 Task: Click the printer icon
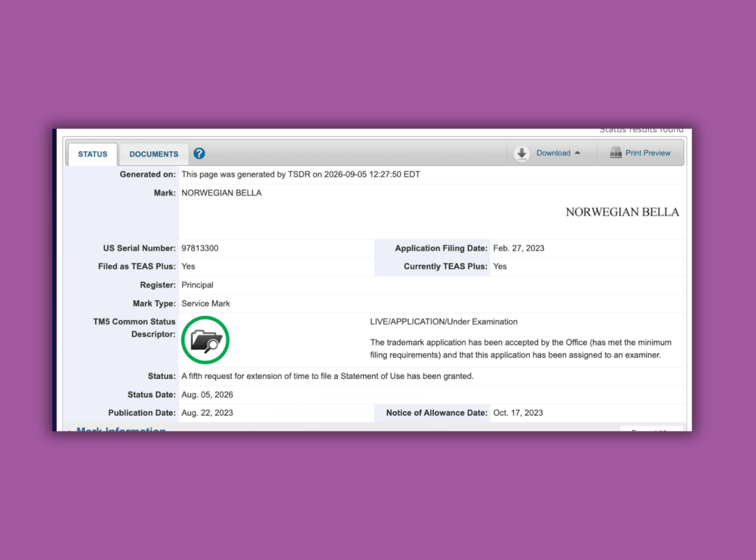tap(616, 153)
